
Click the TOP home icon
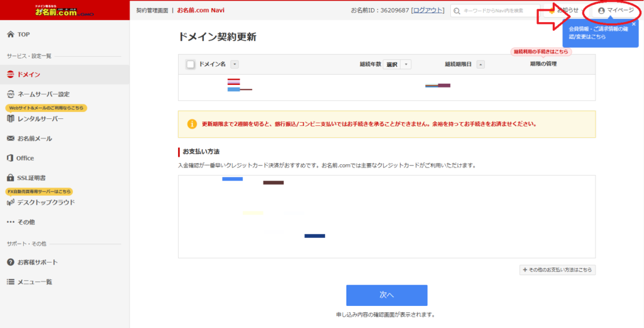[11, 35]
